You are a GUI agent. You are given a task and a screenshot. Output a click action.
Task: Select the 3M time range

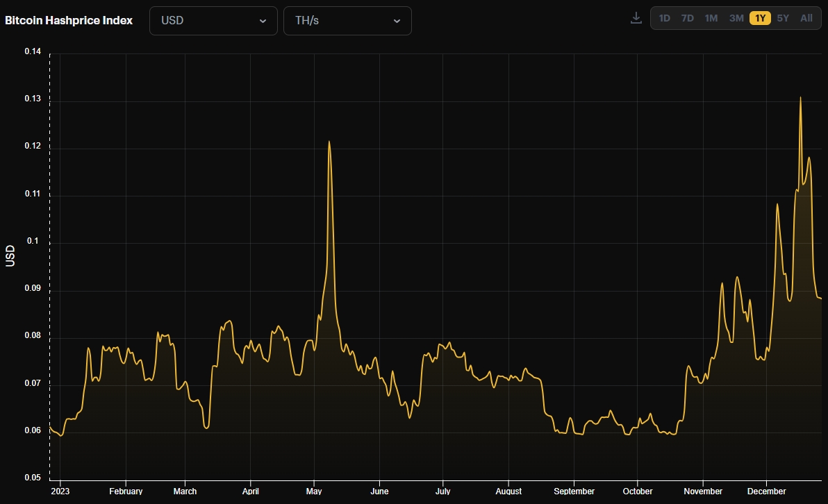click(736, 18)
